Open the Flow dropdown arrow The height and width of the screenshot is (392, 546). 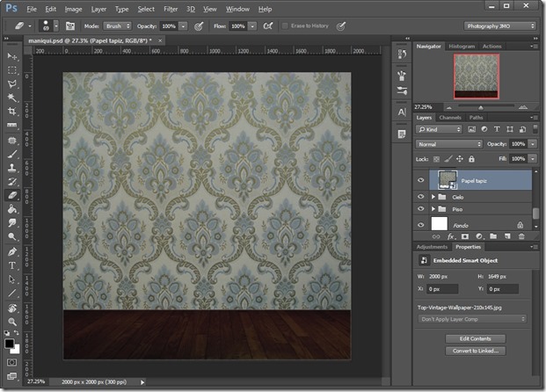[253, 26]
